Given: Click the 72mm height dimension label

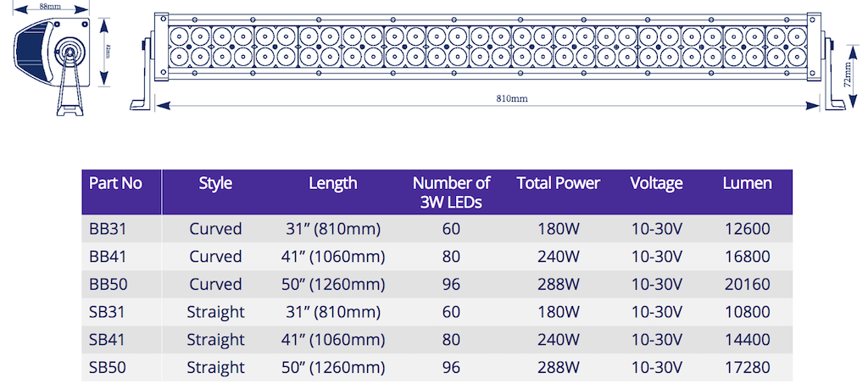Looking at the screenshot, I should pyautogui.click(x=849, y=76).
